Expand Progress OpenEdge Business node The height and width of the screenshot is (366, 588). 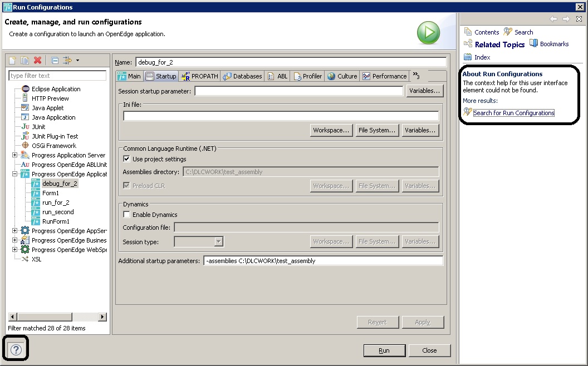point(14,240)
